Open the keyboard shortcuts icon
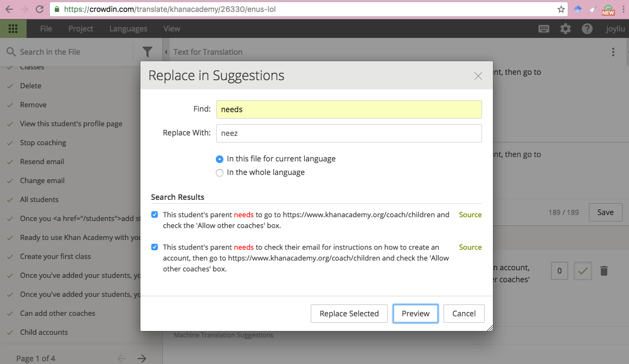 (x=544, y=29)
